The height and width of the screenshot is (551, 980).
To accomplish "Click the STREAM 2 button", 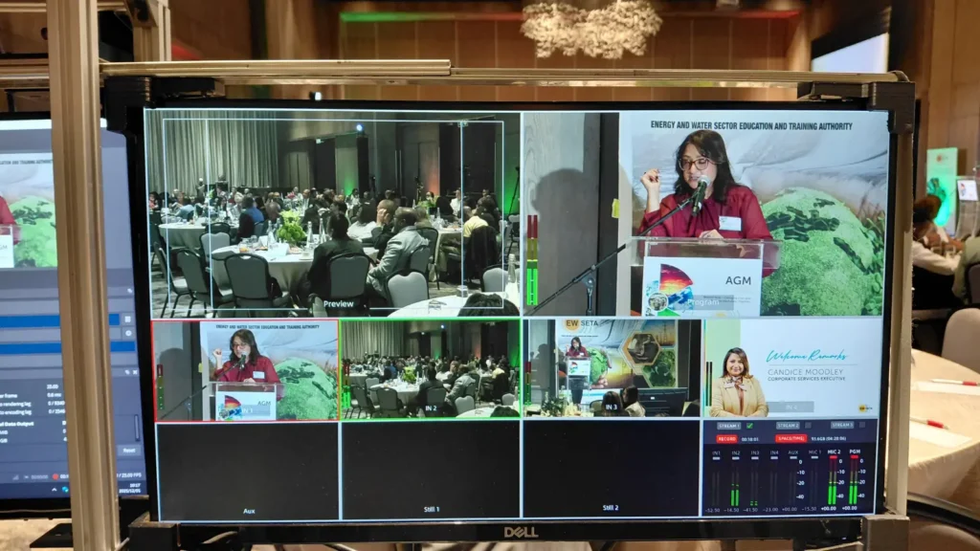I will click(789, 426).
